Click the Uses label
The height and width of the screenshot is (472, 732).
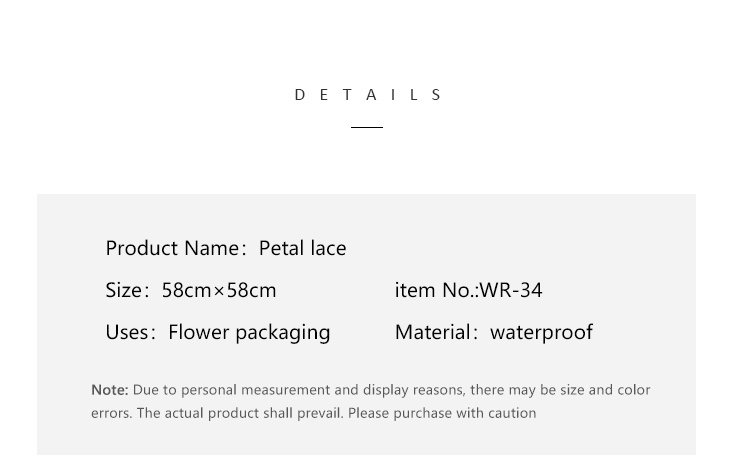click(x=130, y=332)
